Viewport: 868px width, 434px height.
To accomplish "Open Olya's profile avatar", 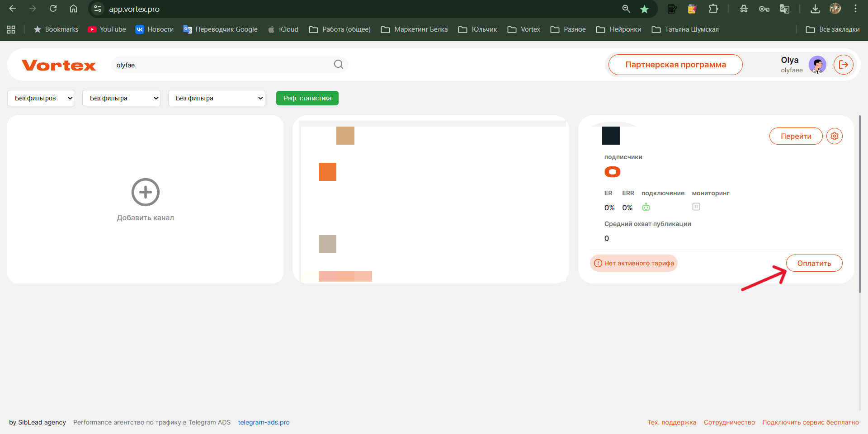I will (817, 65).
